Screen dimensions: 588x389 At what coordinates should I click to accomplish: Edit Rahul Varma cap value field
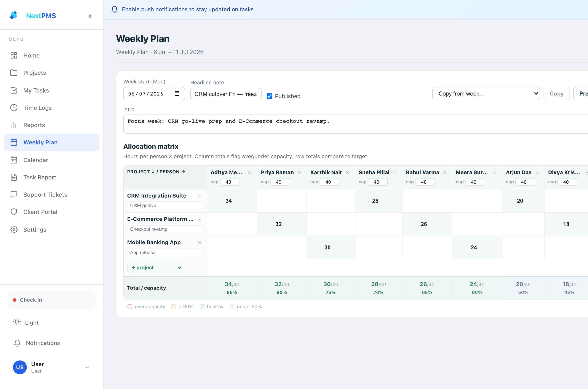425,182
